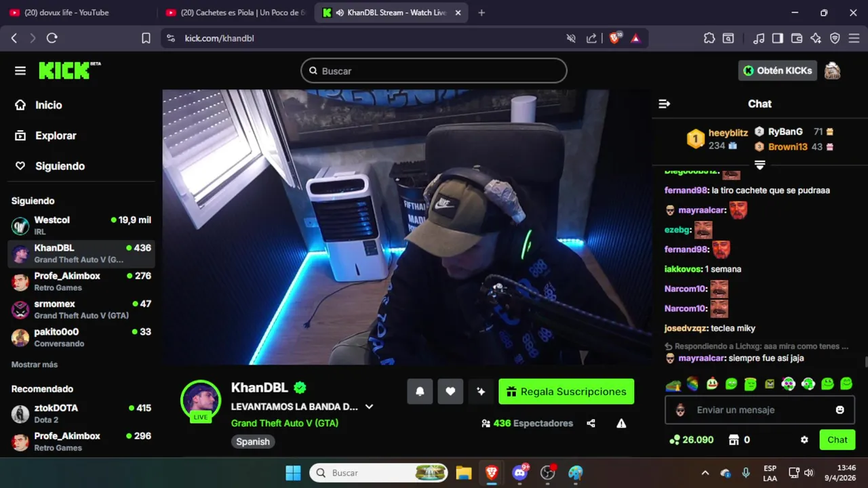Open the user profile avatar at top right
The height and width of the screenshot is (488, 868).
pos(832,70)
